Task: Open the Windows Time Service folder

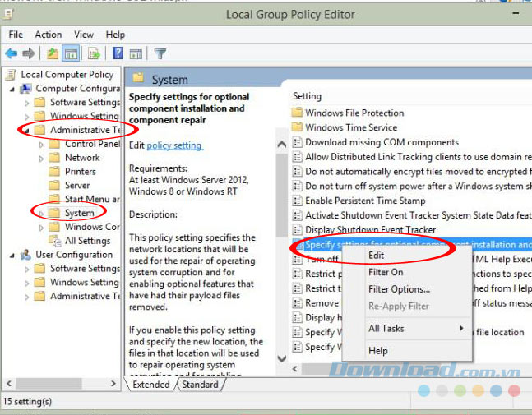Action: coord(345,127)
